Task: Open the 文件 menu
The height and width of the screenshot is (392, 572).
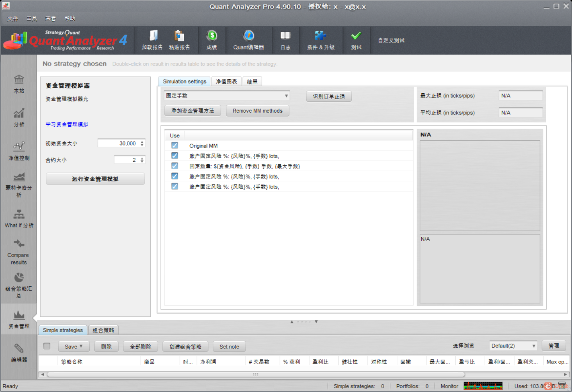Action: coord(12,18)
